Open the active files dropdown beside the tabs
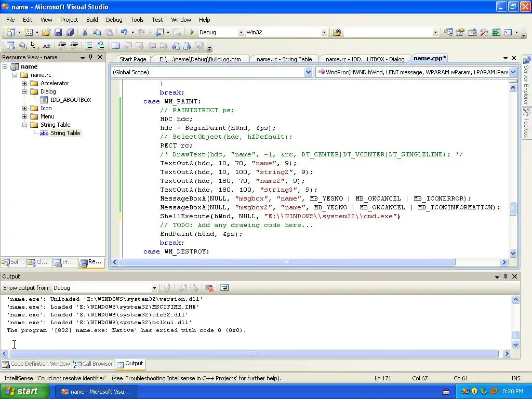Screen dimensions: 532x399 click(x=505, y=58)
